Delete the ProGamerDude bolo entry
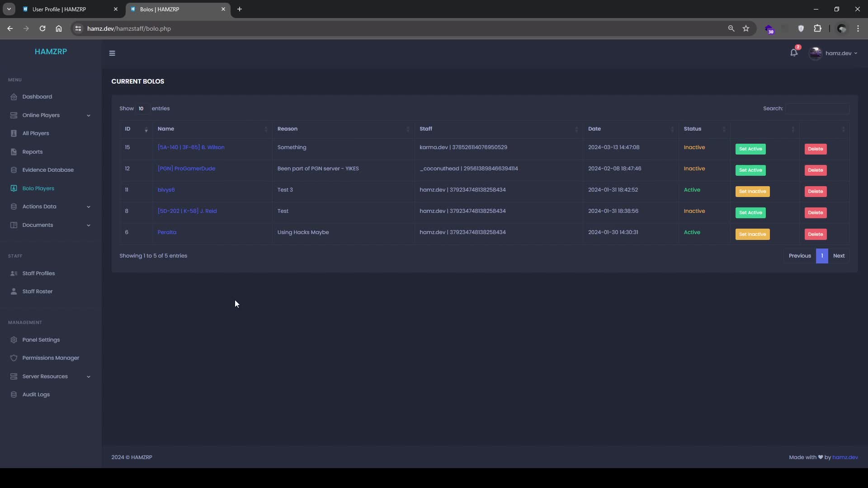Screen dimensions: 868x488 pos(815,170)
